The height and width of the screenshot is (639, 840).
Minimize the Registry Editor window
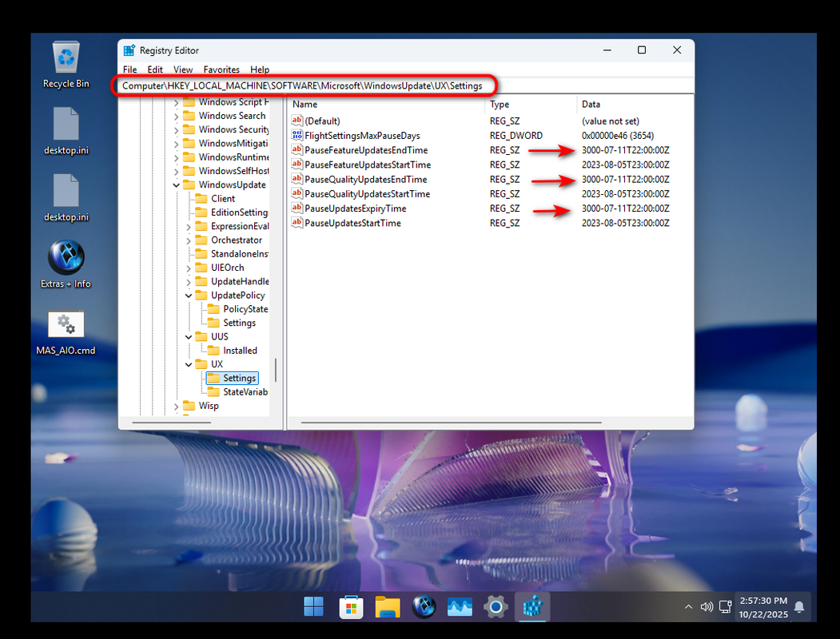tap(607, 50)
